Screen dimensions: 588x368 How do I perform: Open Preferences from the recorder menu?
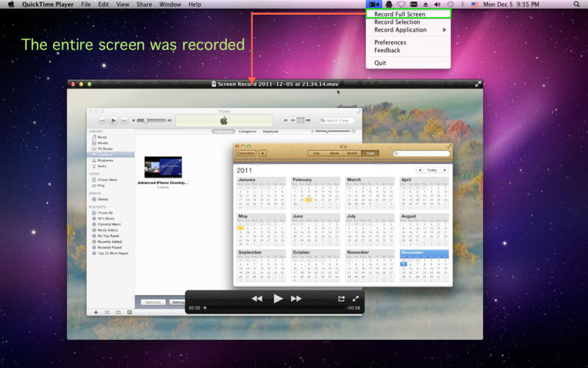click(409, 43)
